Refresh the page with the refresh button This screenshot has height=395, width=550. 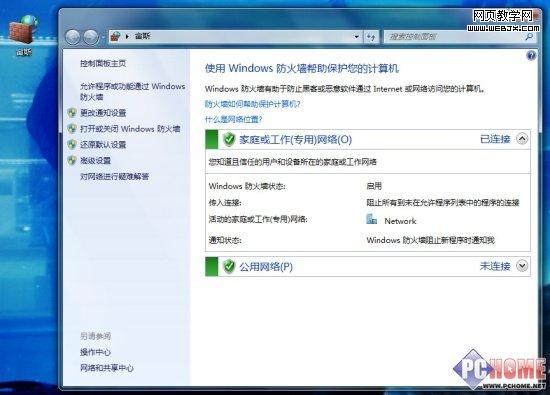click(x=371, y=36)
